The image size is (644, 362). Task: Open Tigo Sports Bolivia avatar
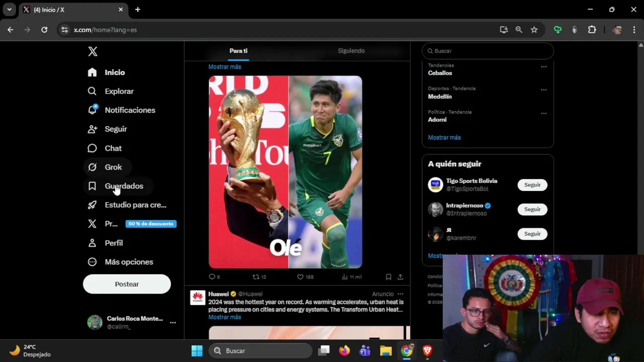(435, 185)
